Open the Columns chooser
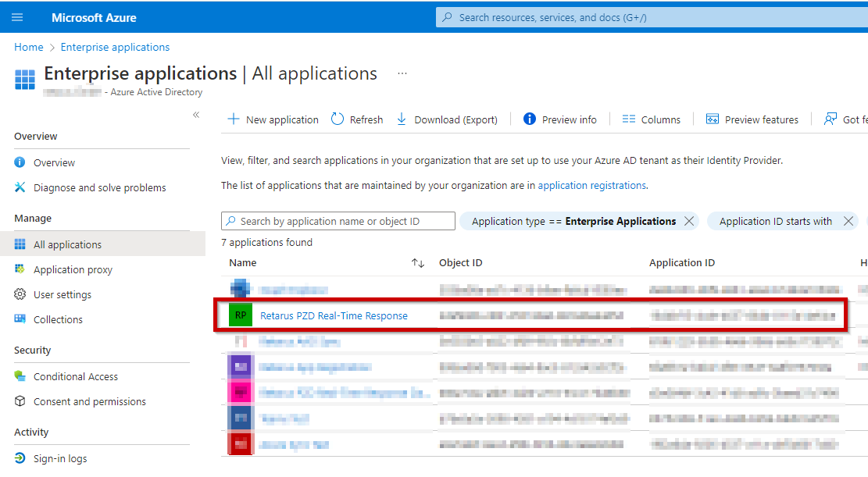This screenshot has width=868, height=477. pyautogui.click(x=651, y=119)
